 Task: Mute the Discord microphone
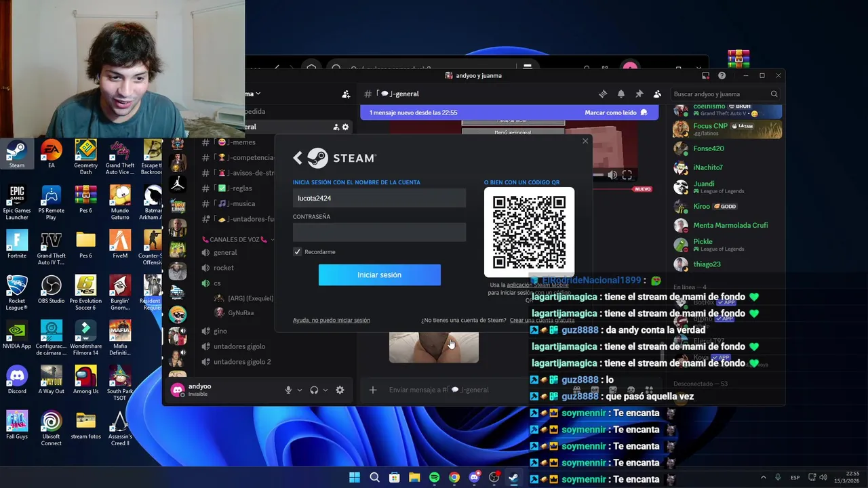tap(288, 390)
